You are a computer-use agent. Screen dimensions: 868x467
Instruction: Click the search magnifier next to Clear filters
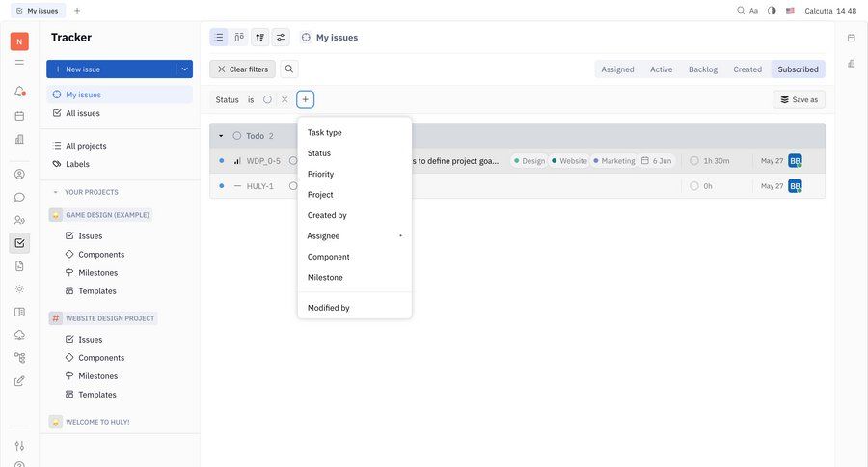(x=289, y=69)
